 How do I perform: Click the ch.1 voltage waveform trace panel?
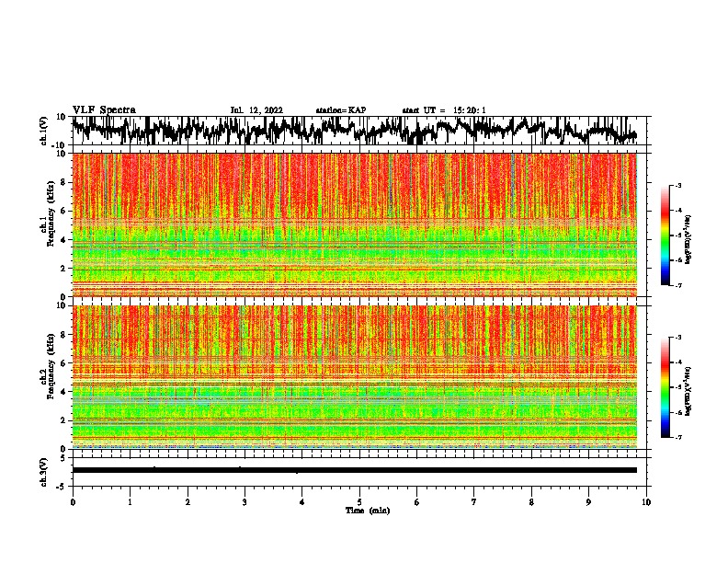359,131
